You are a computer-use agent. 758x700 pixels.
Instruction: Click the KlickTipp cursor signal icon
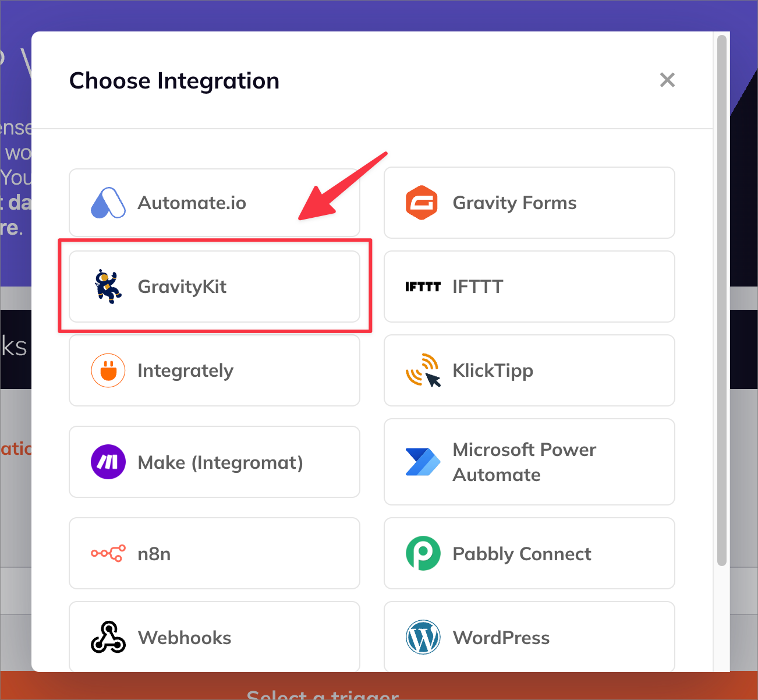423,370
